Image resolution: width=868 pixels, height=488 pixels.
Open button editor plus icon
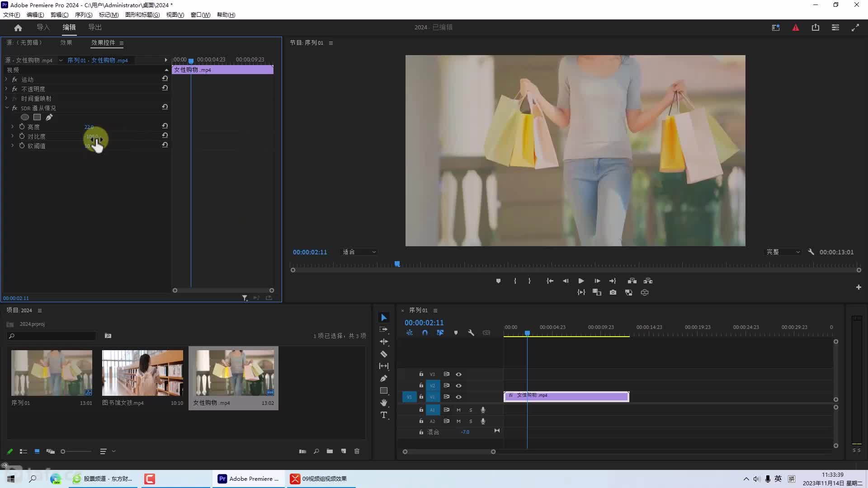[x=859, y=287]
